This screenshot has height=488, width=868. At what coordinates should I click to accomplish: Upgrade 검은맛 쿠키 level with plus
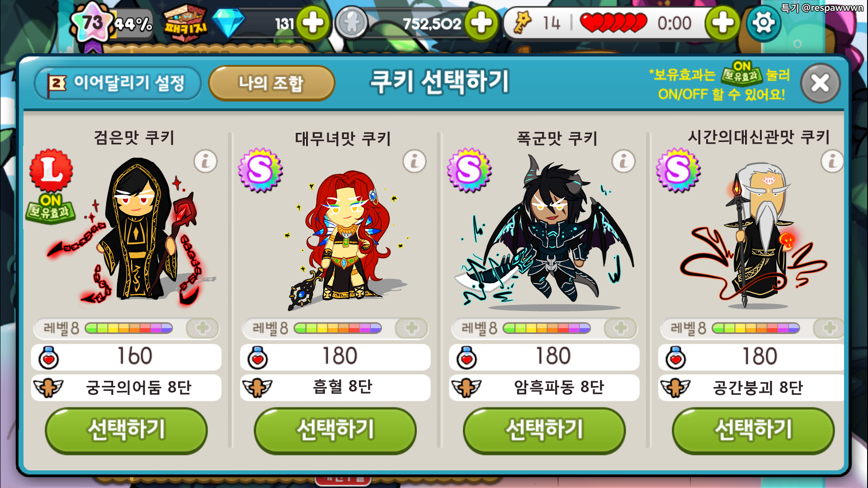click(x=203, y=328)
